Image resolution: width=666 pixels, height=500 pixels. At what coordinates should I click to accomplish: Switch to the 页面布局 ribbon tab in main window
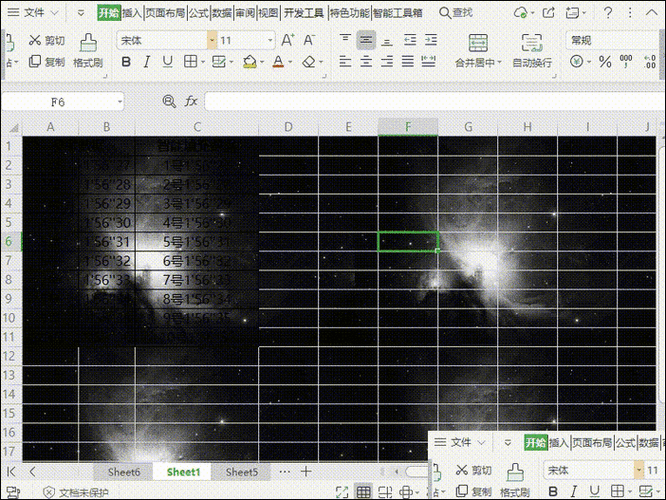click(165, 13)
